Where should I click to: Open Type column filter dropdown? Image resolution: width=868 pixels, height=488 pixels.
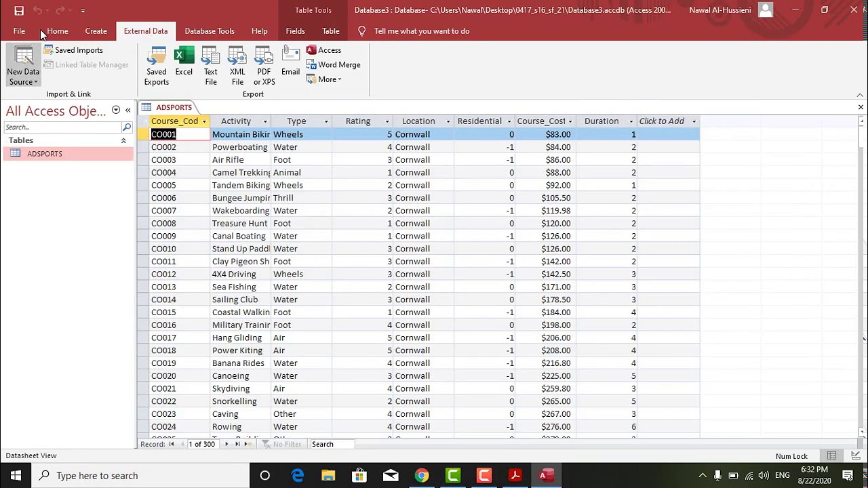(326, 121)
